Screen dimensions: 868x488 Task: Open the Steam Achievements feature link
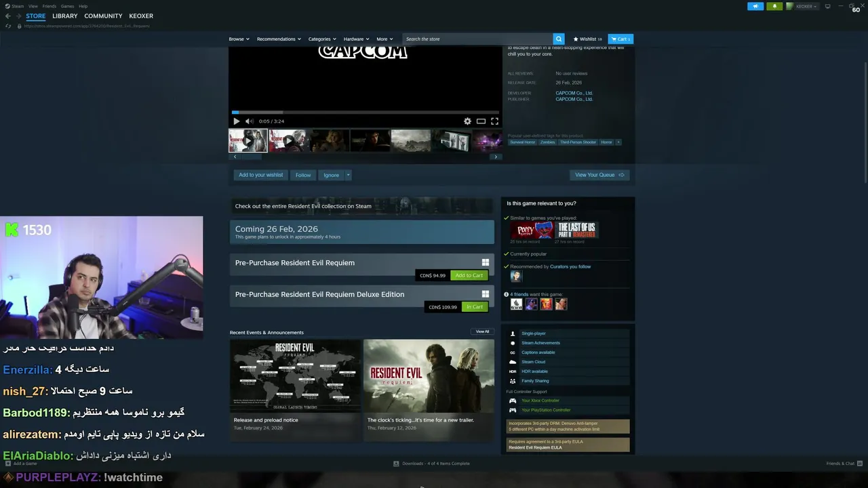540,343
